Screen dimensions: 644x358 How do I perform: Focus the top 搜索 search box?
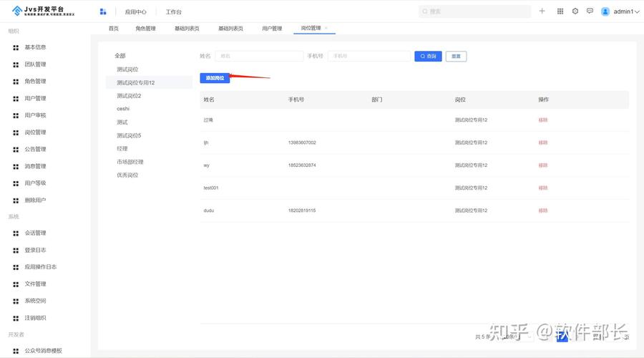coord(475,11)
